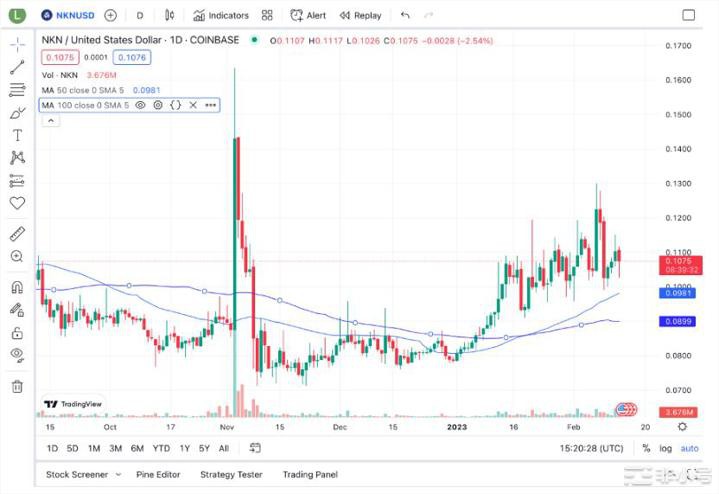Delete drawings with the trash icon

pyautogui.click(x=17, y=386)
